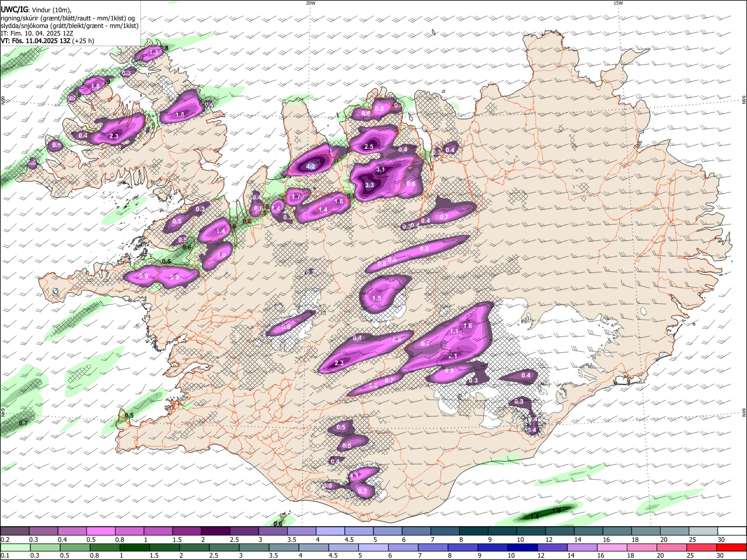Click the 3.1 snowfall value on the map
The height and width of the screenshot is (560, 747).
pos(381,169)
